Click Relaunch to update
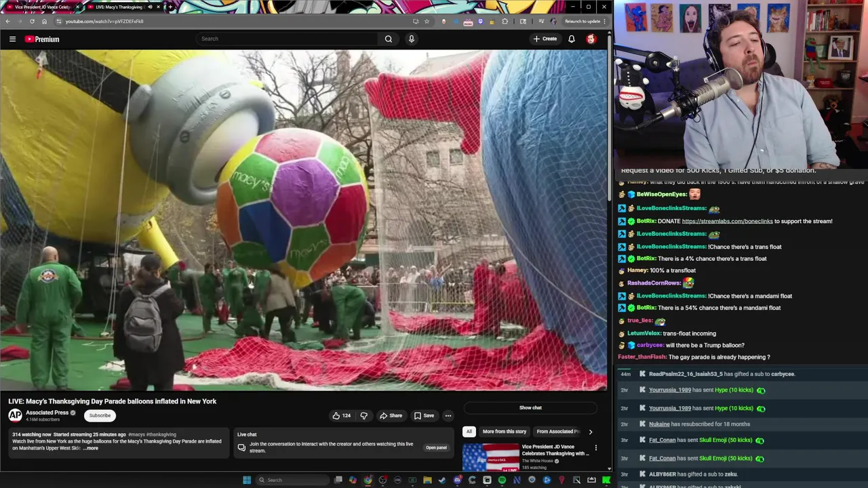 point(583,21)
